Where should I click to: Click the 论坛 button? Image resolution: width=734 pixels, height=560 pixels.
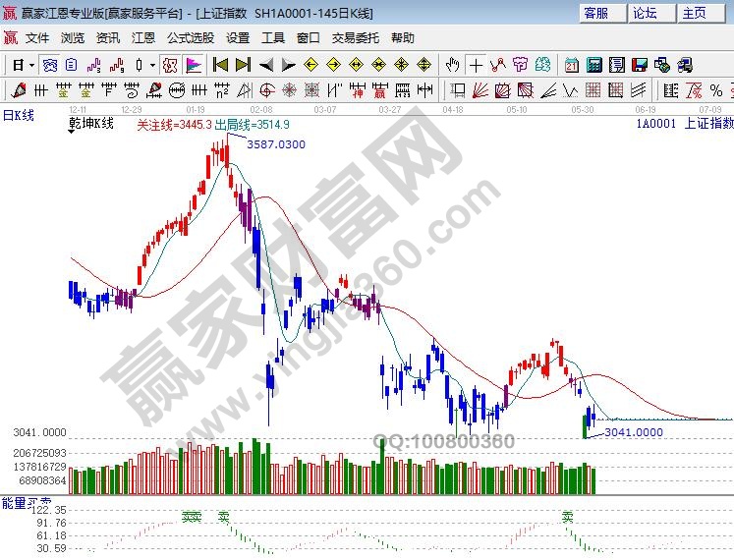[x=645, y=13]
